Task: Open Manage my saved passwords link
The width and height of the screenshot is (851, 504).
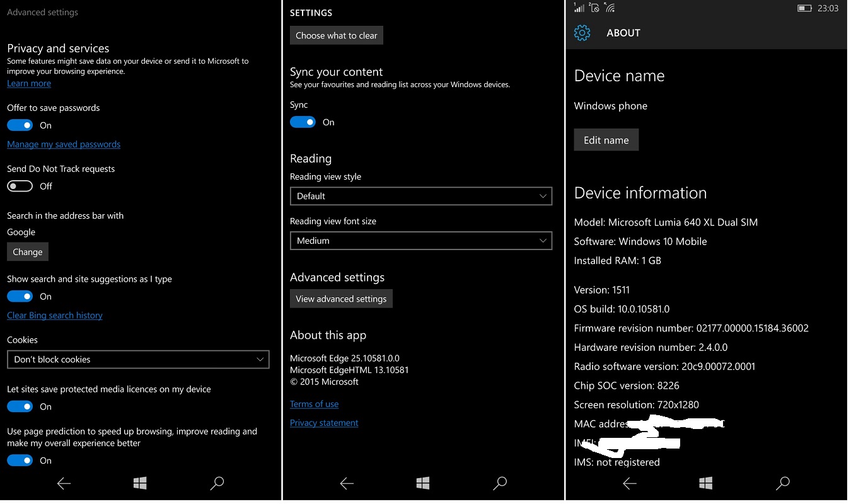Action: click(x=64, y=144)
